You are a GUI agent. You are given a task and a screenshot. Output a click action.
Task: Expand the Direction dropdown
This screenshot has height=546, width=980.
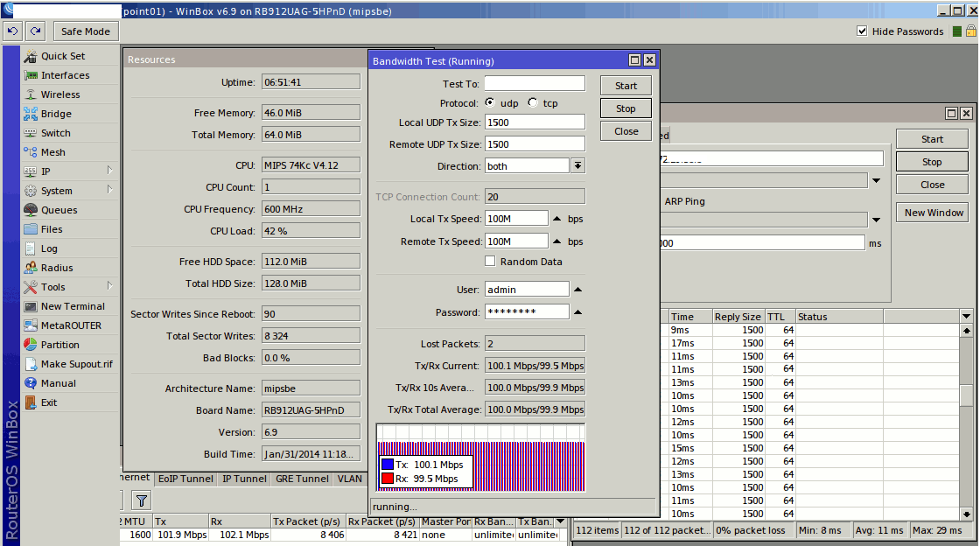click(x=578, y=165)
